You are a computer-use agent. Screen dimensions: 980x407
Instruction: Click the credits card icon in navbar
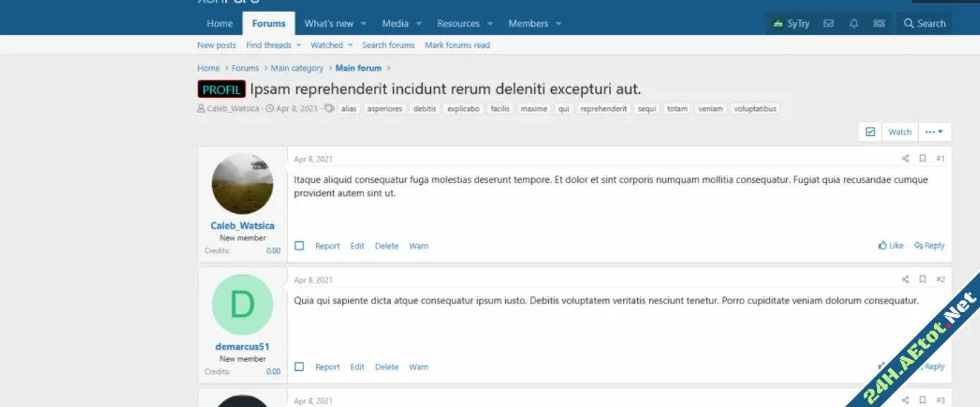click(x=879, y=23)
